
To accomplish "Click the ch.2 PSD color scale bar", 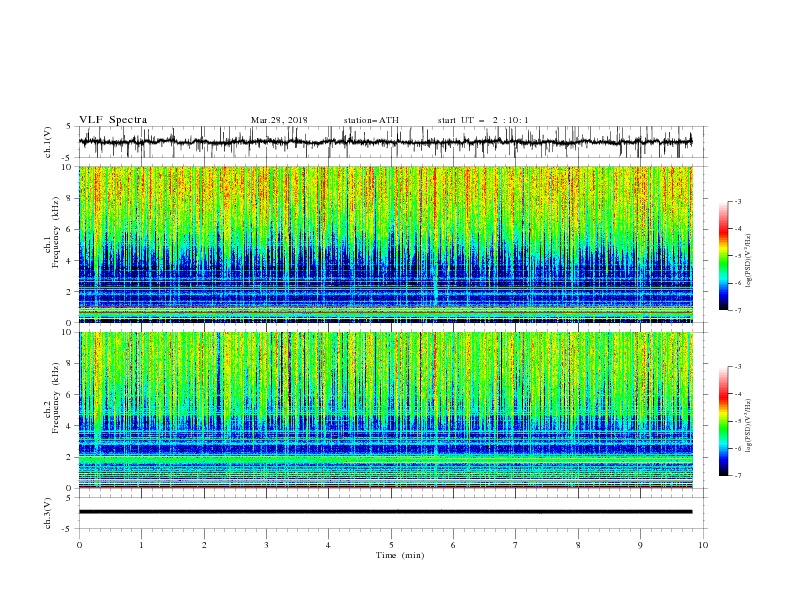I will [x=723, y=421].
